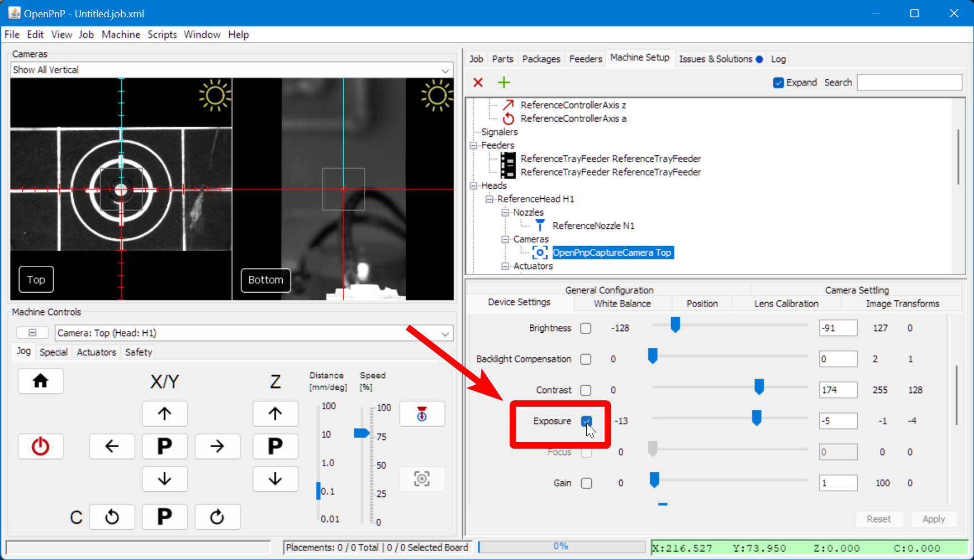Click the red power button in Machine Controls
Image resolution: width=974 pixels, height=560 pixels.
point(40,446)
